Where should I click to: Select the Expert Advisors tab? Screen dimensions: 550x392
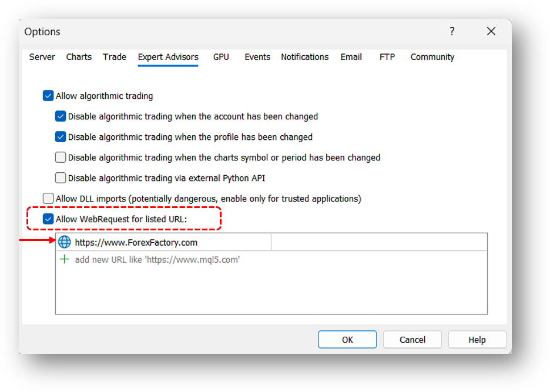(x=168, y=57)
